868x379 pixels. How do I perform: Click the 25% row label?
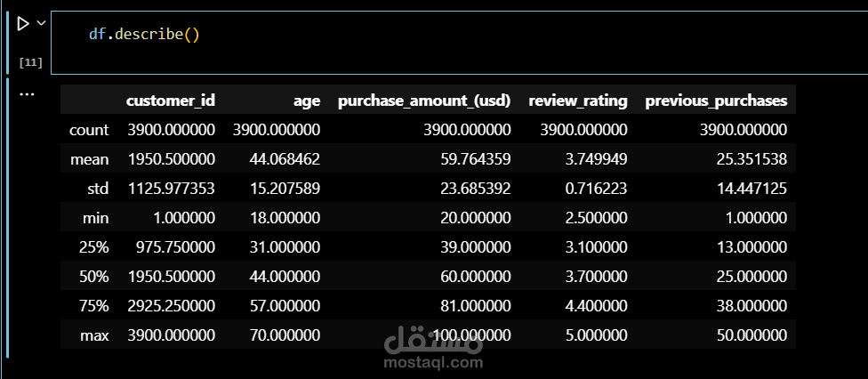click(93, 247)
